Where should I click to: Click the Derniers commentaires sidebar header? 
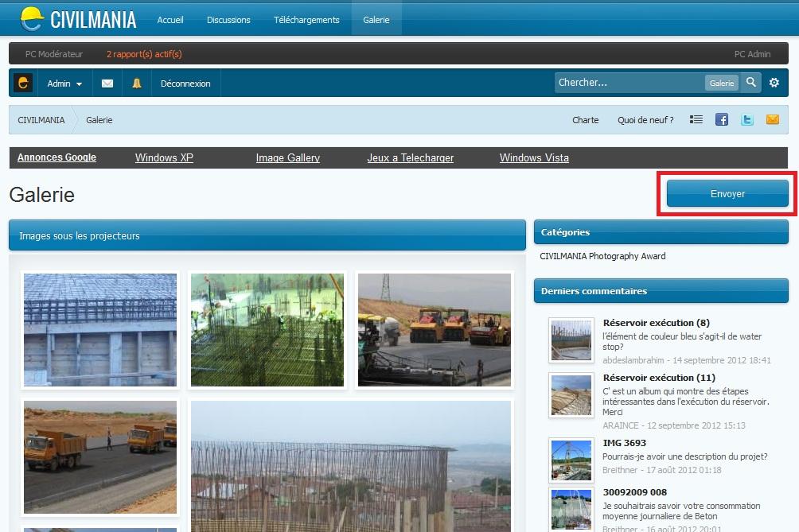click(x=661, y=291)
